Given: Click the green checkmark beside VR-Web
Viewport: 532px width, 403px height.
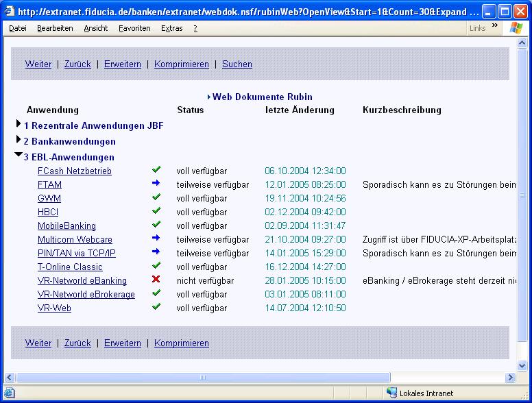Looking at the screenshot, I should pyautogui.click(x=156, y=306).
